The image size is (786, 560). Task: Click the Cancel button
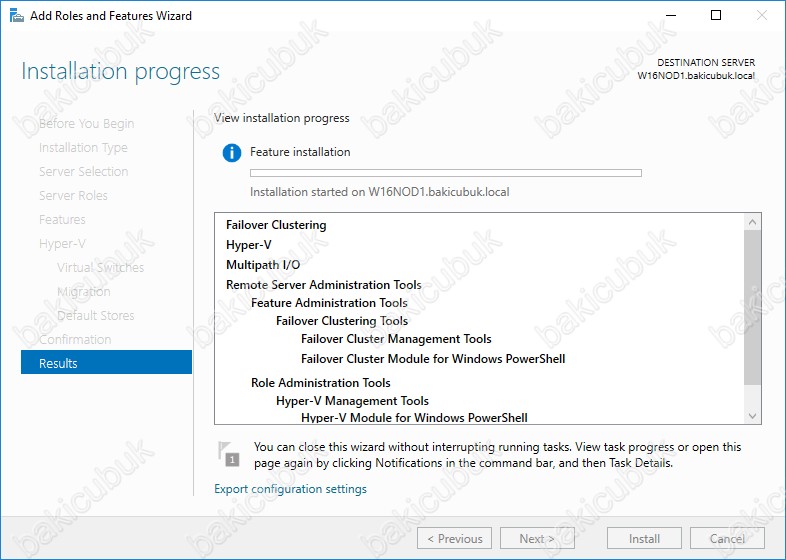coord(727,538)
